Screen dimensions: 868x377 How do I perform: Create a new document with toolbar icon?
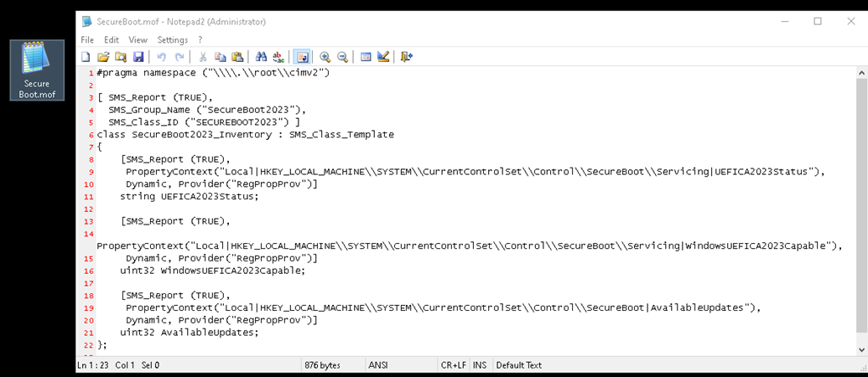pos(86,57)
